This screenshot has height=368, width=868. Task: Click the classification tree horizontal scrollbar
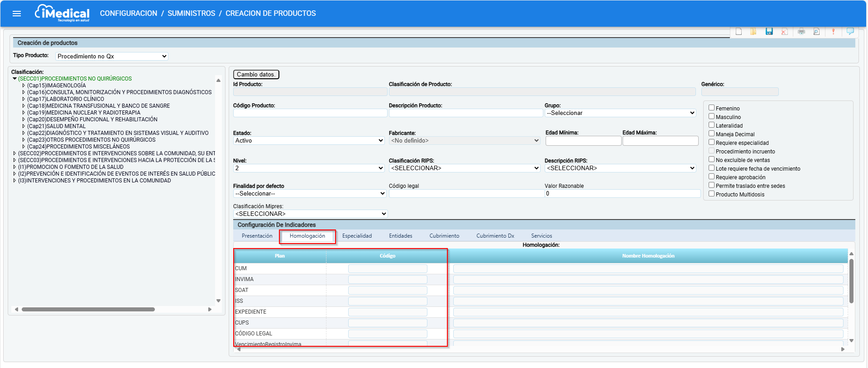88,310
